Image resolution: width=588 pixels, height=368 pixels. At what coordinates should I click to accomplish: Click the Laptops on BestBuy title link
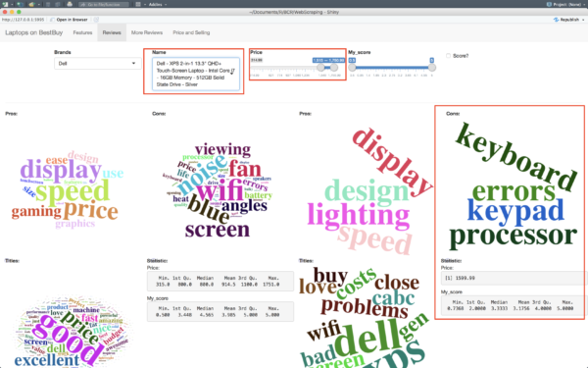[x=33, y=32]
